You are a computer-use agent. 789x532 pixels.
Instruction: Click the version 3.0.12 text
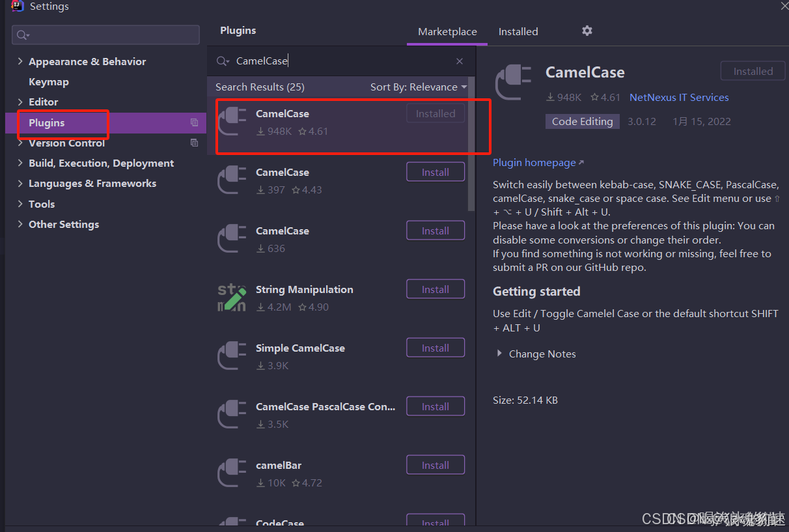[x=642, y=121]
